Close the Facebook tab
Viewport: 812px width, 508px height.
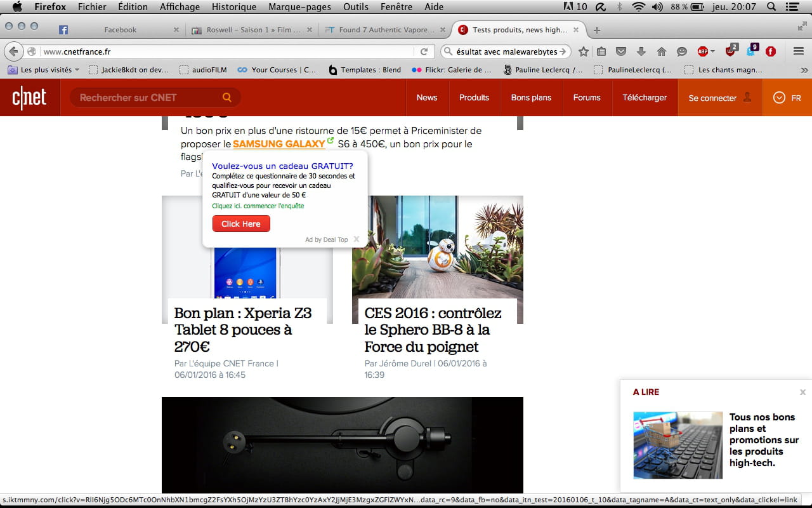[176, 30]
